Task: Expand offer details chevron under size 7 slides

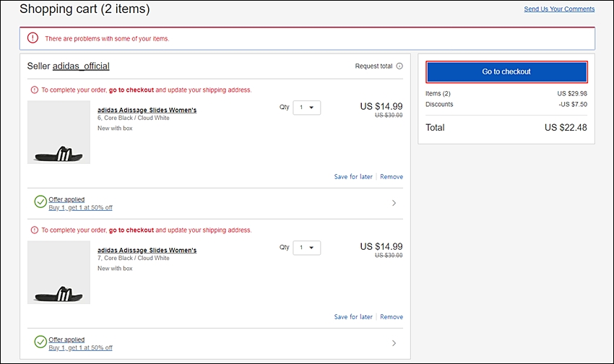Action: pyautogui.click(x=394, y=343)
